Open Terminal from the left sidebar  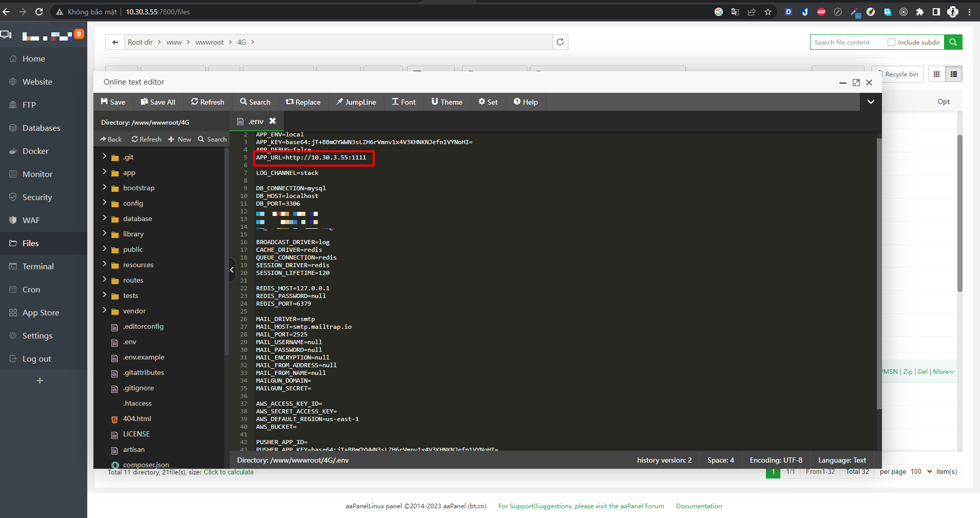click(38, 266)
